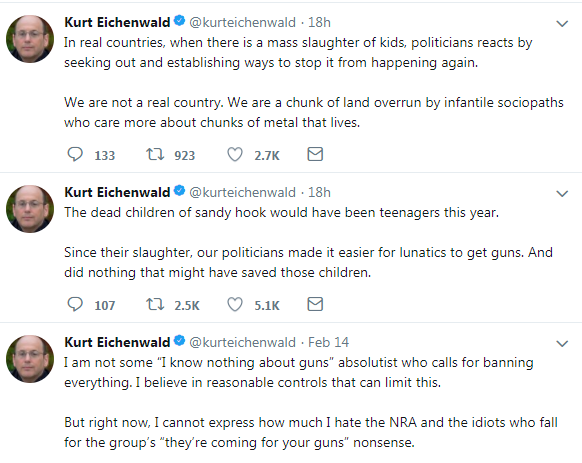View the first tweet's profile avatar
Image resolution: width=582 pixels, height=463 pixels.
(x=30, y=39)
